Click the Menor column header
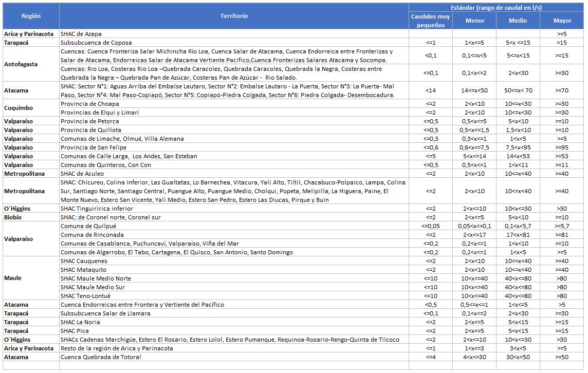Image resolution: width=588 pixels, height=373 pixels. tap(474, 21)
